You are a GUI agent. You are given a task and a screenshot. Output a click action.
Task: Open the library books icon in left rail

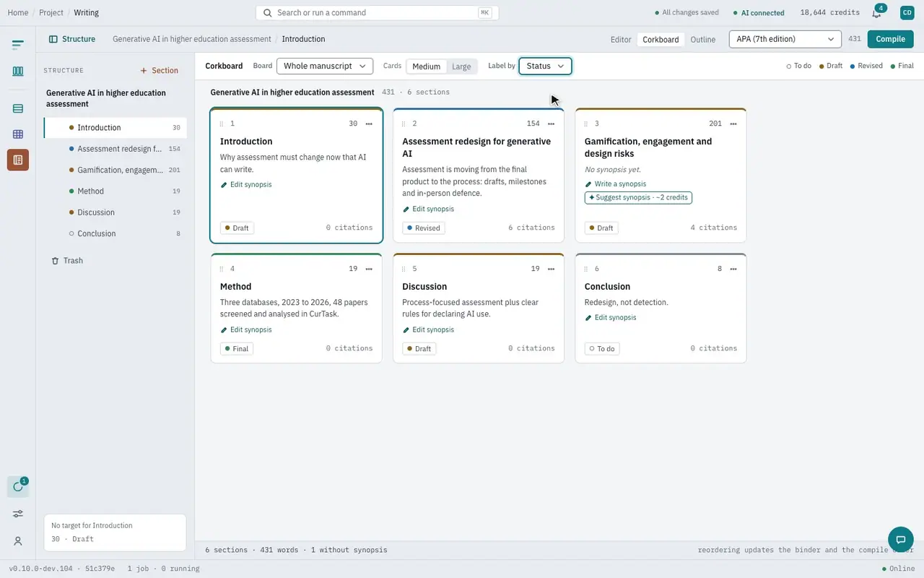coord(18,72)
